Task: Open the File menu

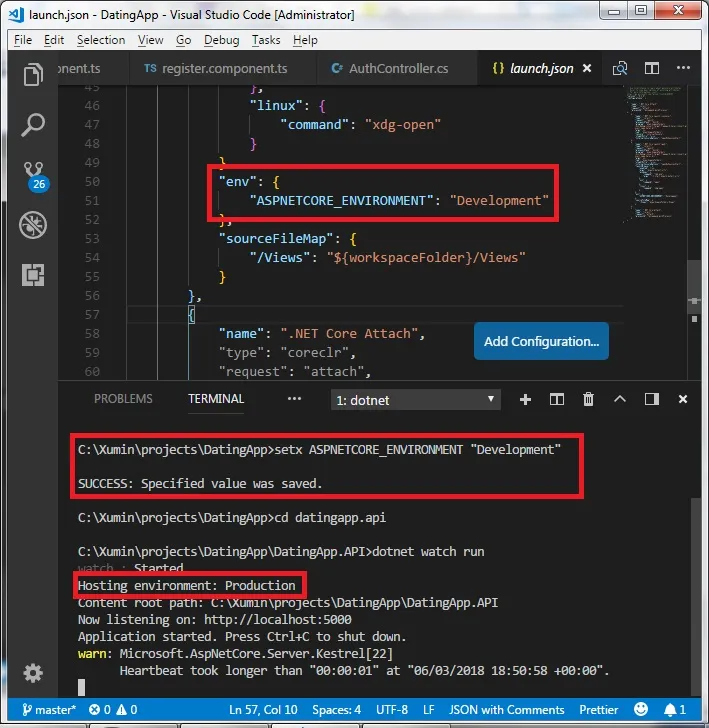Action: click(x=23, y=40)
